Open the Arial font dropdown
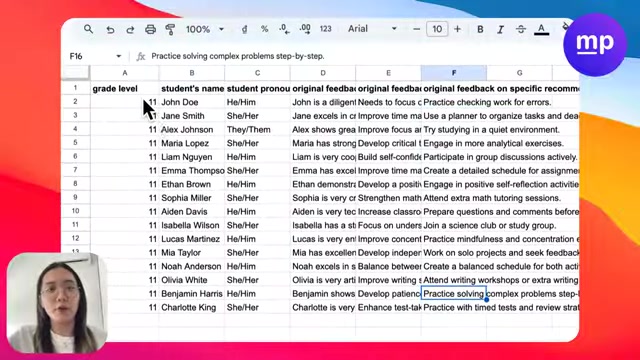Screen dimensions: 640x360 (372, 29)
